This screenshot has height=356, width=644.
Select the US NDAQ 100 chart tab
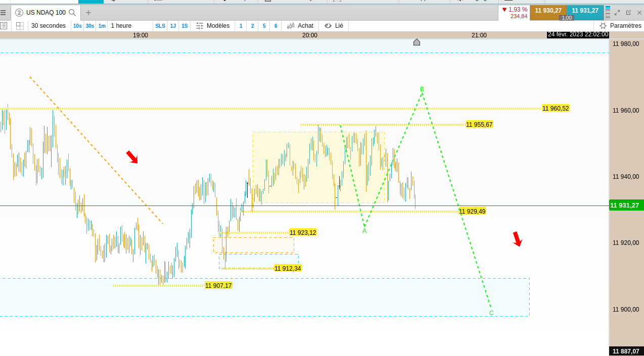(x=45, y=13)
